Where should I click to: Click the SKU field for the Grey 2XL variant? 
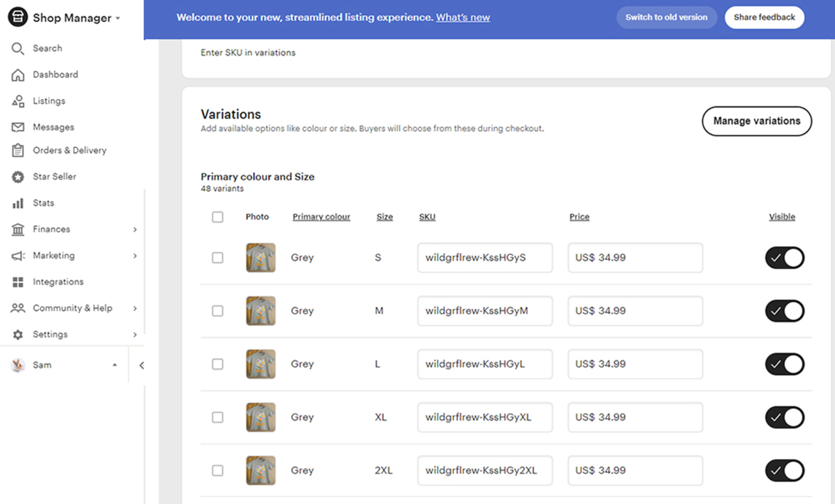(x=485, y=470)
